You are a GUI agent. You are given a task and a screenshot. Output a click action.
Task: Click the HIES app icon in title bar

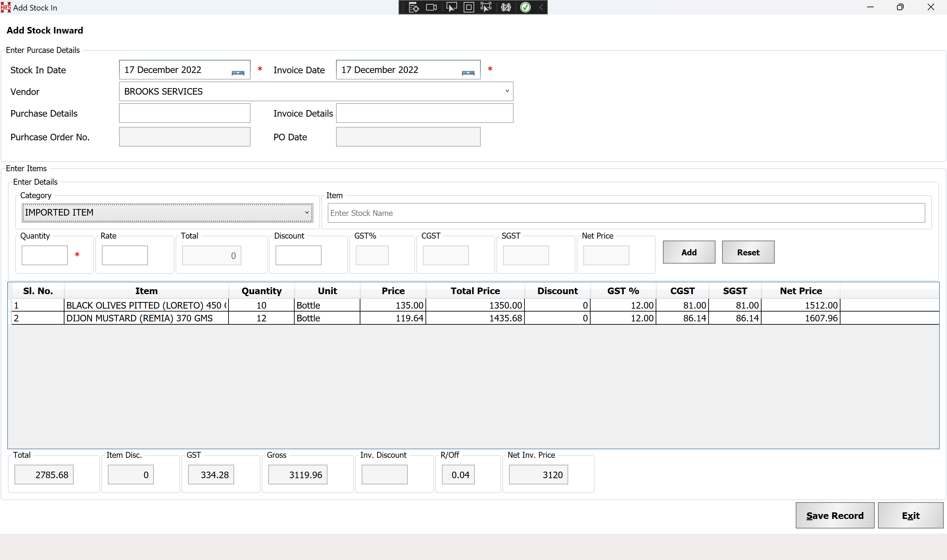pos(6,7)
